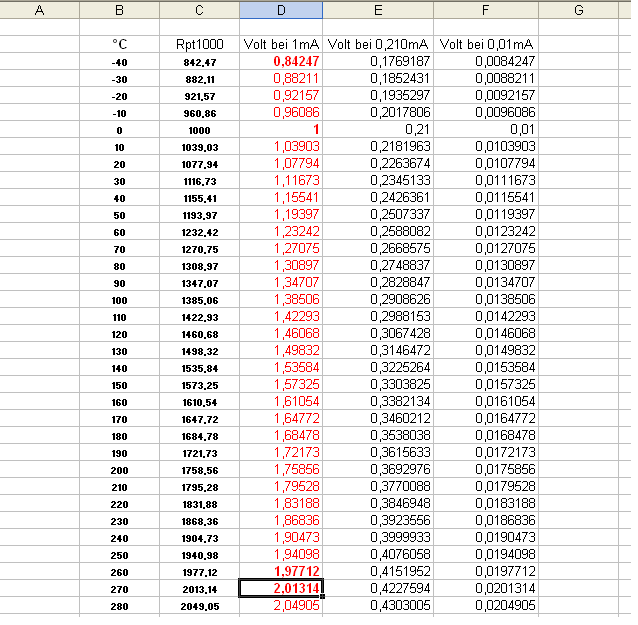Select cell containing 0,4303005

[378, 606]
